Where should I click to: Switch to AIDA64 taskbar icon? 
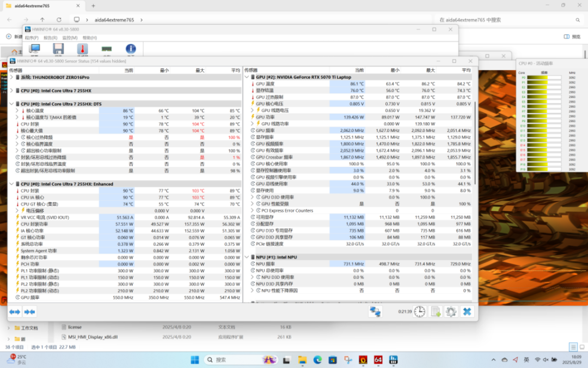378,360
